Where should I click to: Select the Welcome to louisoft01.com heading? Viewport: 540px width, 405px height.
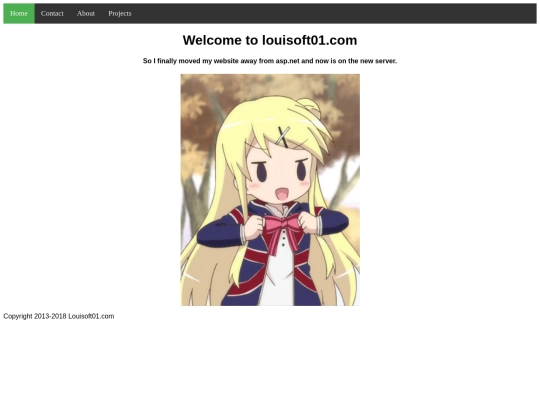pyautogui.click(x=270, y=40)
